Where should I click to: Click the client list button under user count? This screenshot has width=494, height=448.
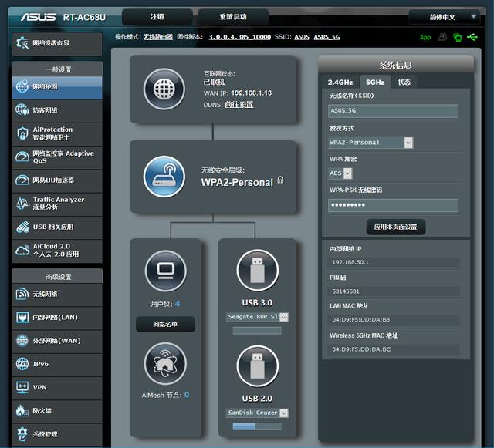coord(165,324)
